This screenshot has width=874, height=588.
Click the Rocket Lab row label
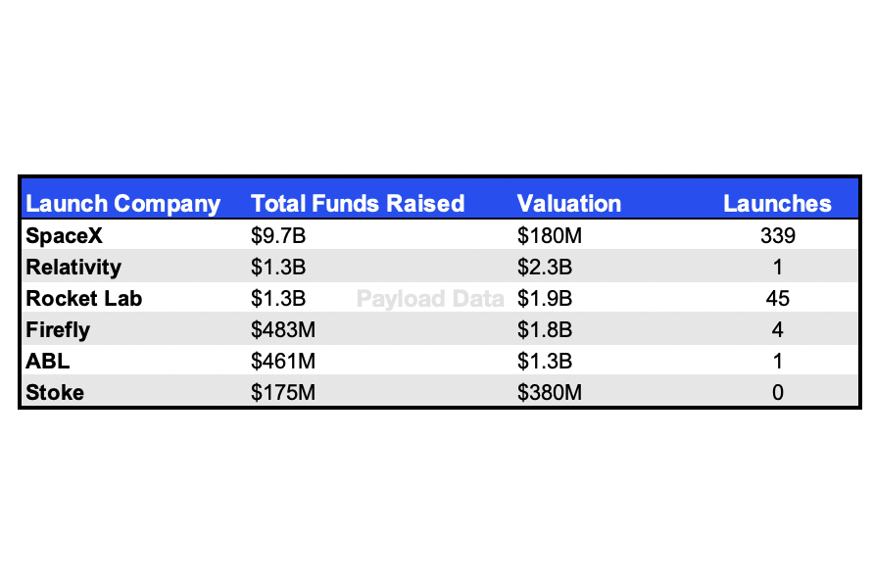tap(83, 299)
